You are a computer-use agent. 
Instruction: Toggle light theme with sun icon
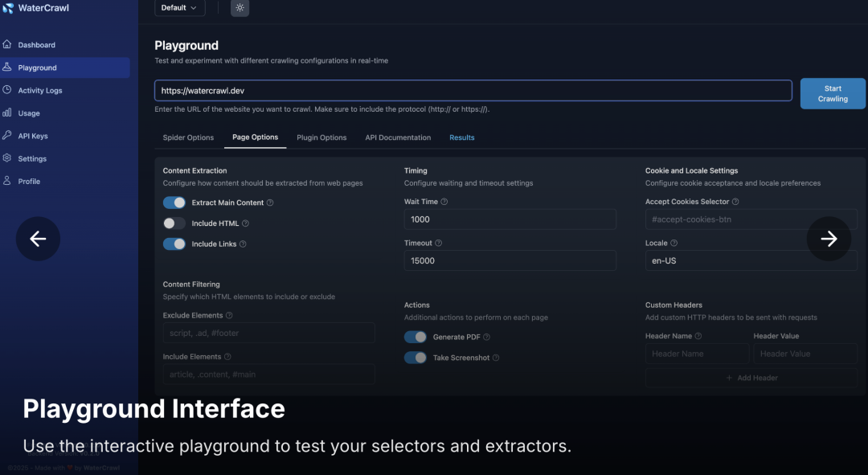coord(240,8)
